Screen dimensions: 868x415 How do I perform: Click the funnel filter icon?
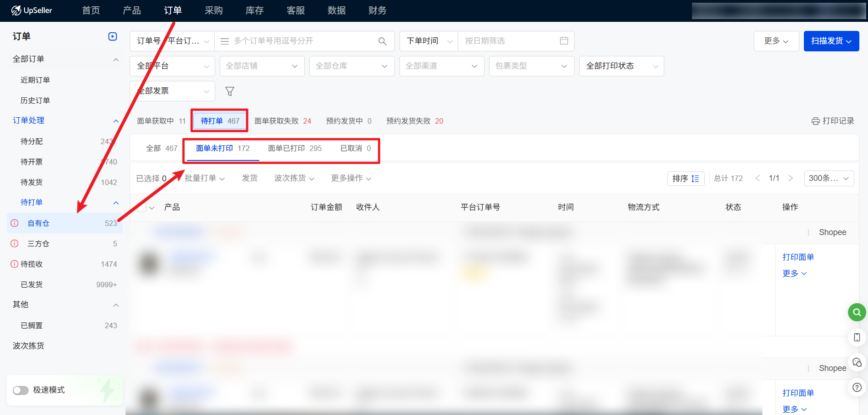click(x=230, y=91)
